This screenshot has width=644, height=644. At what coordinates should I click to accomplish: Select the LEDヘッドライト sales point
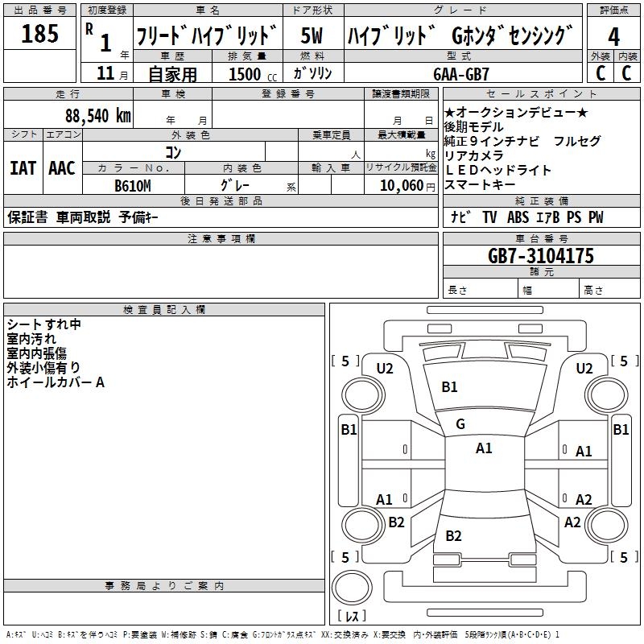point(497,170)
